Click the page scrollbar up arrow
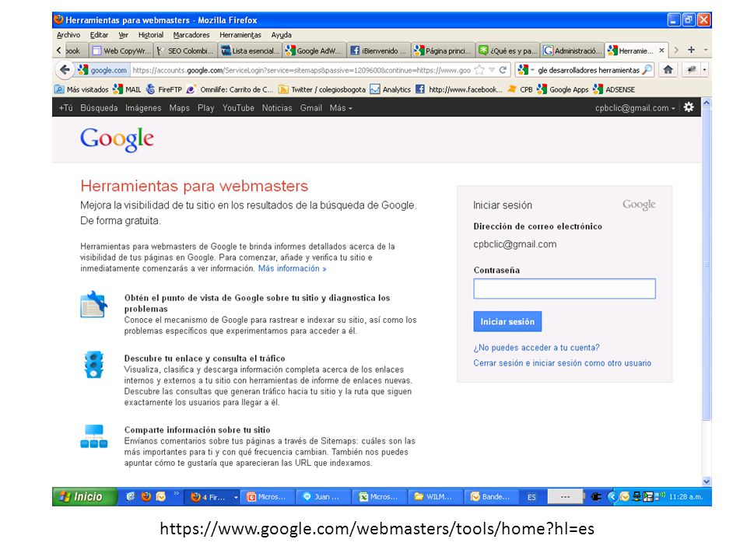The height and width of the screenshot is (560, 747). pos(707,103)
